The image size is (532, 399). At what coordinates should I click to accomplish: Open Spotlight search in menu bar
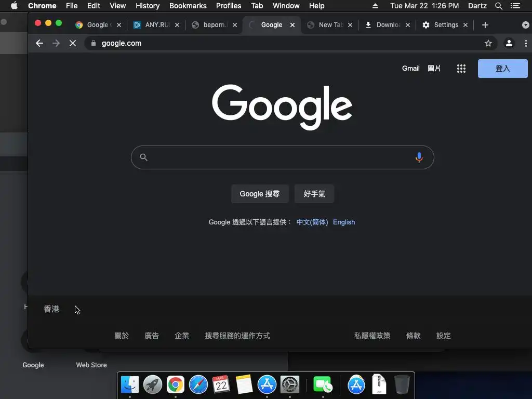tap(498, 6)
